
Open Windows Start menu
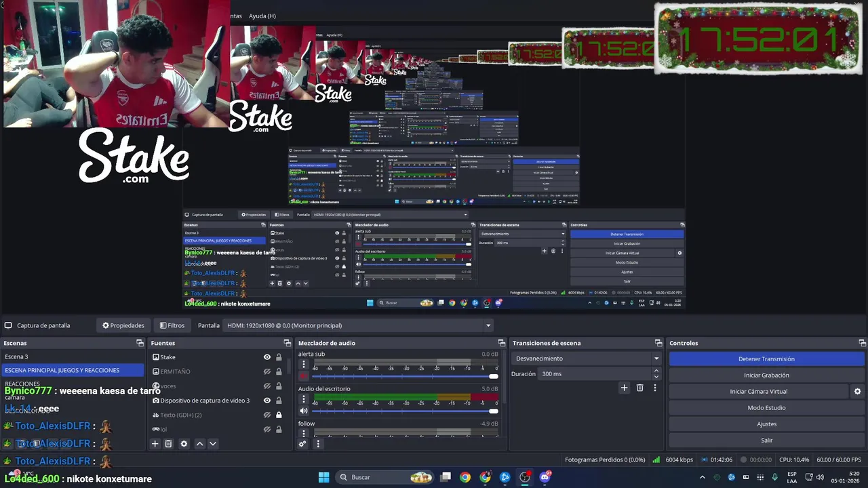click(x=323, y=477)
